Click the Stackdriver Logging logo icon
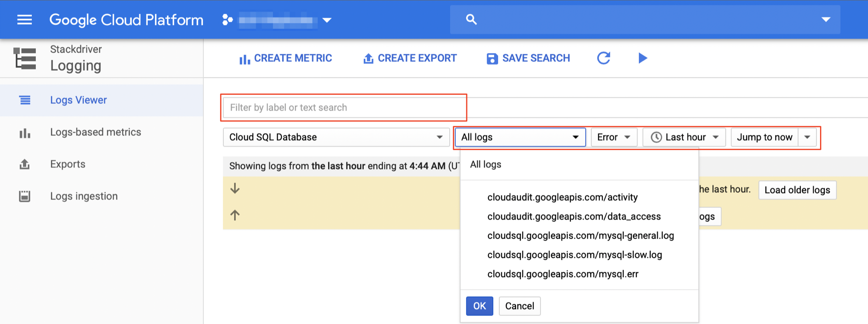 pyautogui.click(x=25, y=59)
